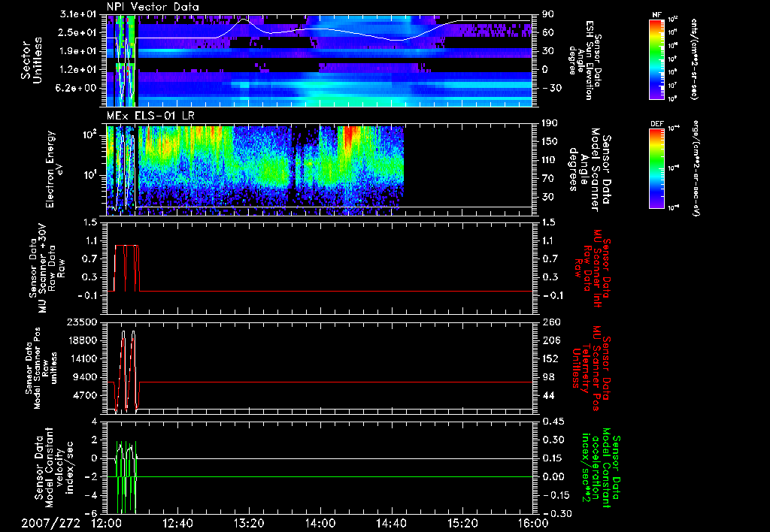Click the 18800 scanner position tick label
Viewport: 770px width, 532px height.
(83, 340)
